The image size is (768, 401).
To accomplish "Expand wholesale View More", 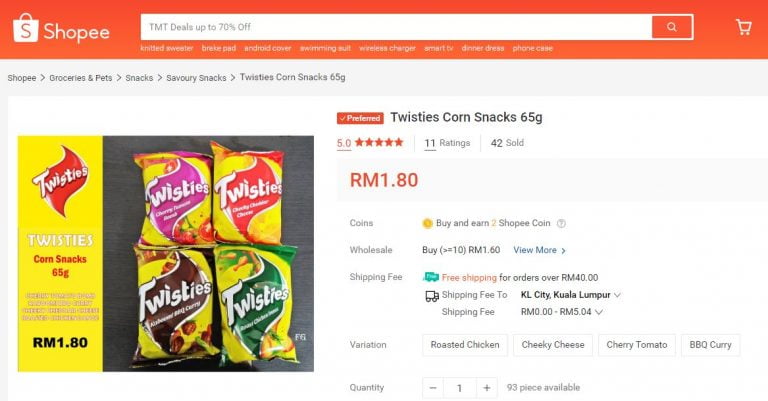I will 540,251.
